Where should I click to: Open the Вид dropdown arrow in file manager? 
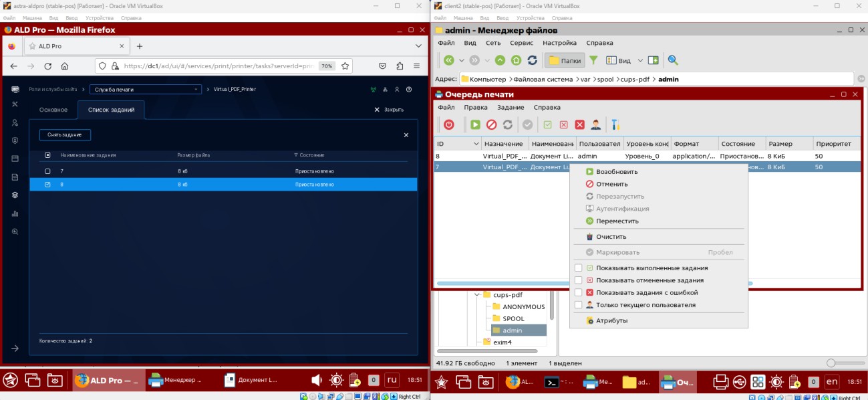pos(639,60)
